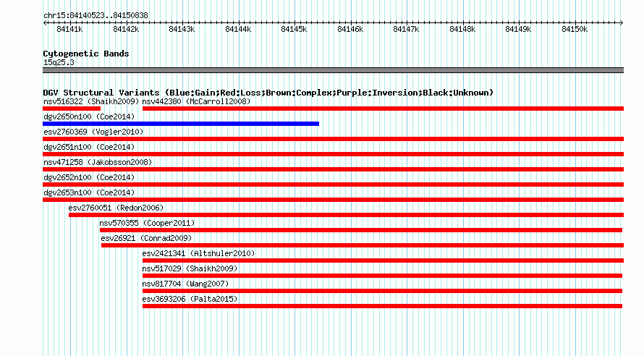Select the 15q25.3 cytogenetic band bar
Image resolution: width=644 pixels, height=356 pixels.
[x=333, y=70]
